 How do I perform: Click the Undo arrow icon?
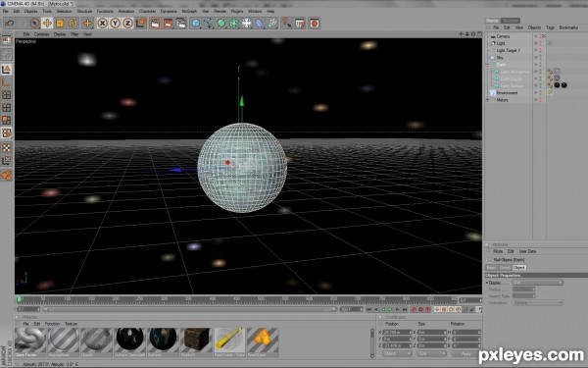(10, 24)
